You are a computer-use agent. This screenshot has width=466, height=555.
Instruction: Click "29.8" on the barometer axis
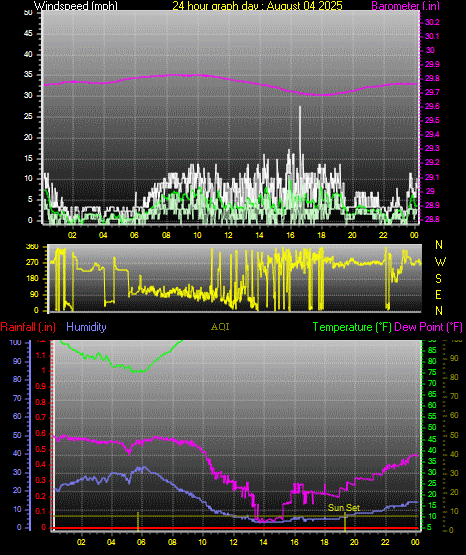click(x=432, y=78)
